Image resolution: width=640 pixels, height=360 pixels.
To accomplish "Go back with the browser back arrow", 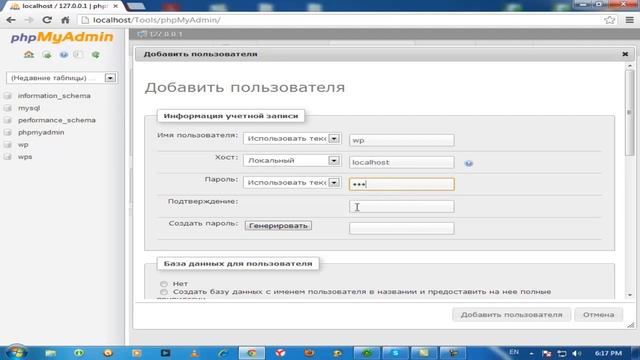I will click(11, 20).
